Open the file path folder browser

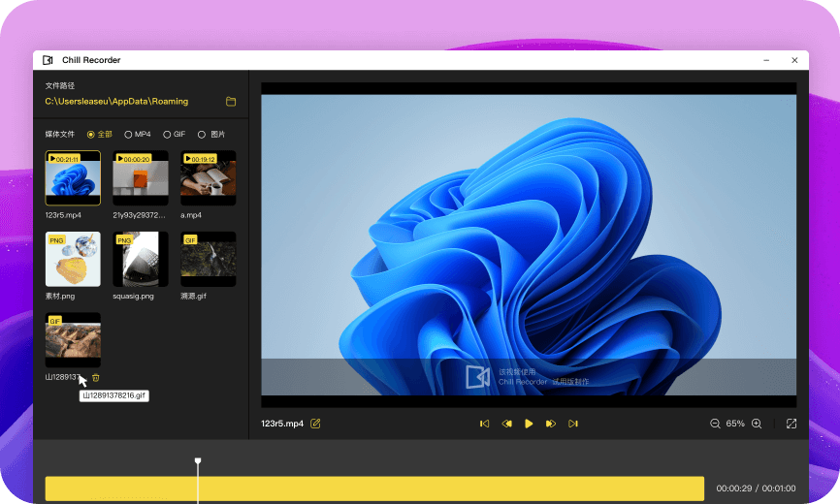[x=231, y=102]
